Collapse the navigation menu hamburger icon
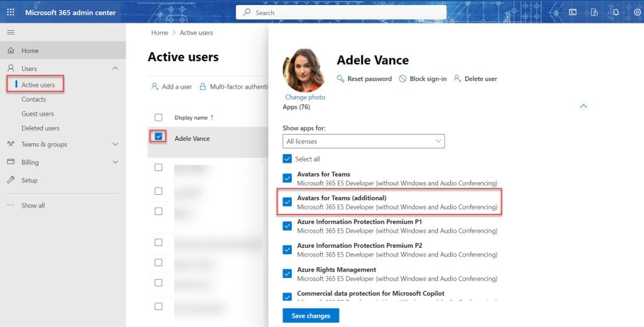The width and height of the screenshot is (644, 327). pos(11,33)
